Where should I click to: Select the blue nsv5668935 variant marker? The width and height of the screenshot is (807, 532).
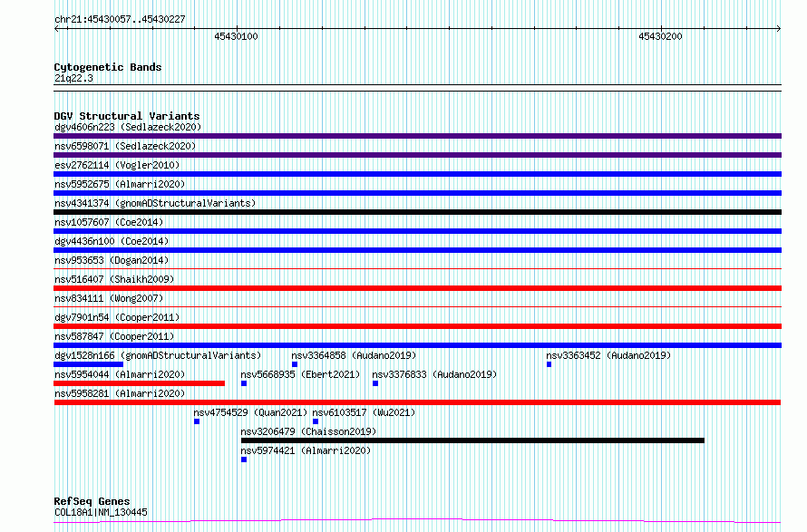click(x=244, y=383)
